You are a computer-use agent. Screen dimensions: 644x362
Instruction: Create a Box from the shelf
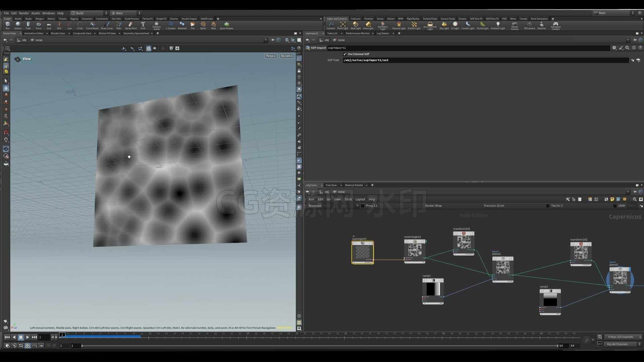pyautogui.click(x=7, y=25)
